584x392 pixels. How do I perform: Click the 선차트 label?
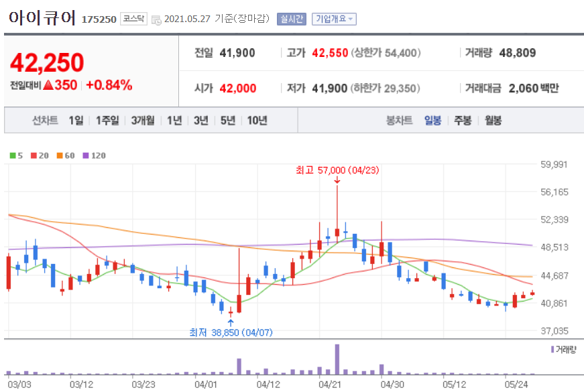45,120
